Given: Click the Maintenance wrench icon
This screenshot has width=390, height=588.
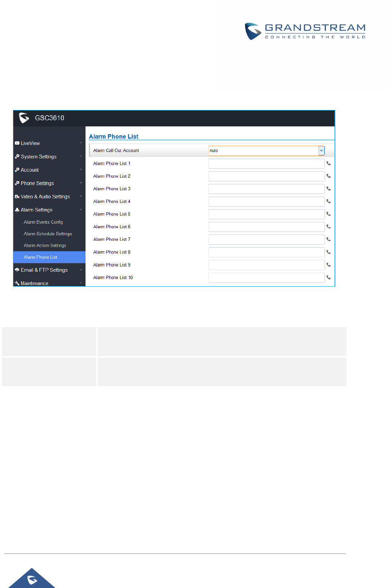Looking at the screenshot, I should [x=17, y=283].
